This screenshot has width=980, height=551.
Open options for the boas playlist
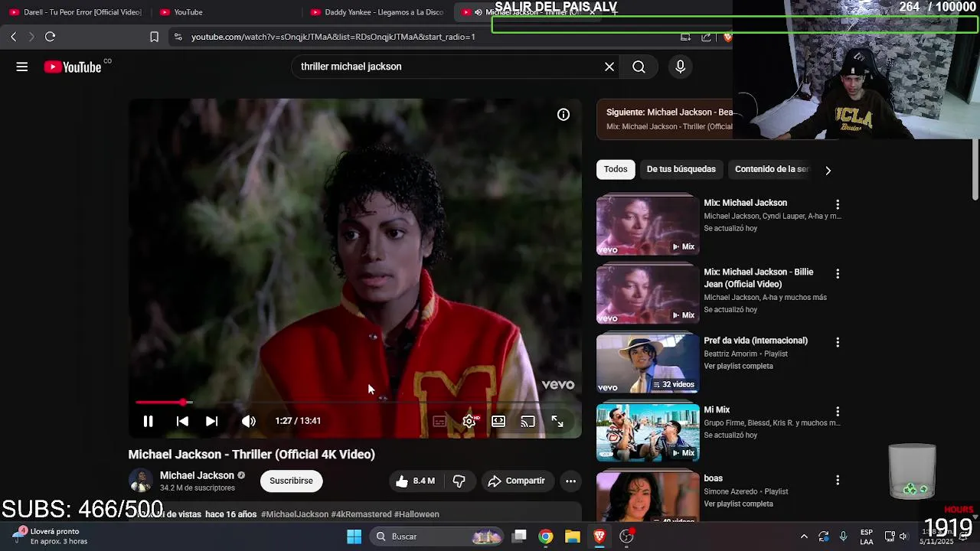pyautogui.click(x=838, y=480)
